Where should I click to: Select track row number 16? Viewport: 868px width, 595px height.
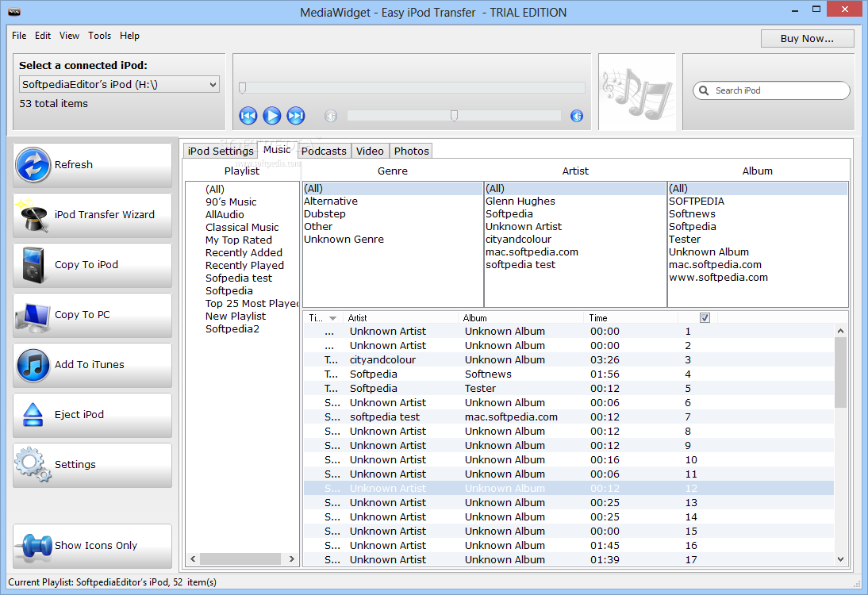tap(569, 545)
